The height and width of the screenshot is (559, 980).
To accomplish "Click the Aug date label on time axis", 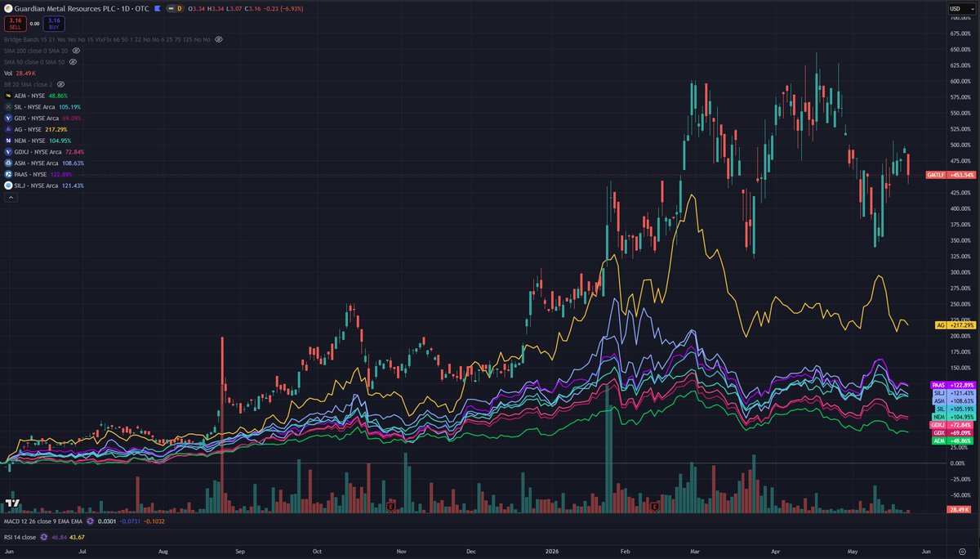I will click(x=163, y=552).
